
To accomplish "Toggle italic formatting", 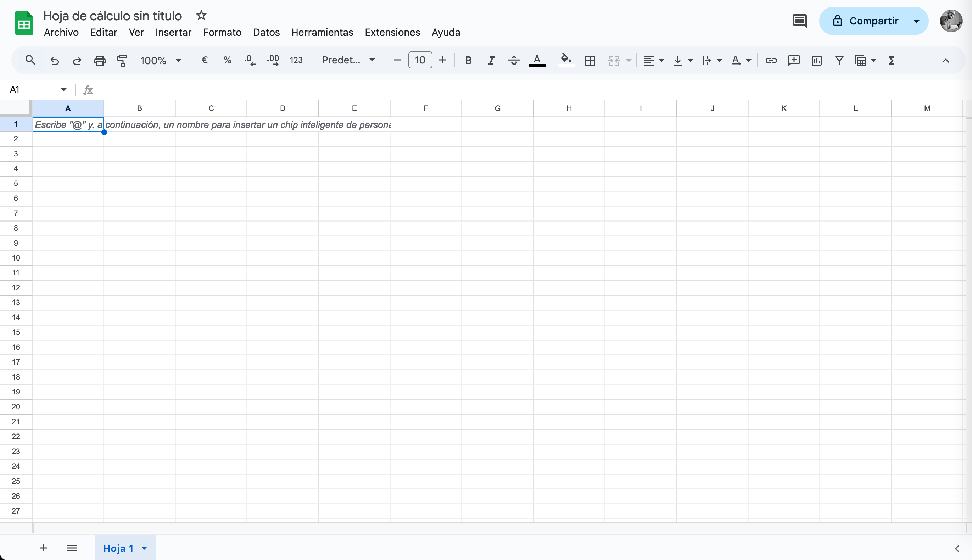I will click(491, 60).
